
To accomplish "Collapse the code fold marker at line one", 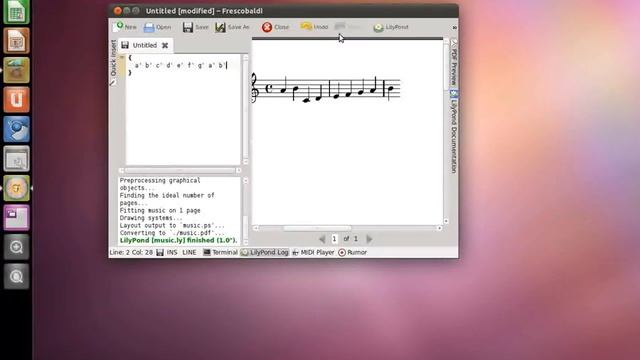I will [122, 58].
